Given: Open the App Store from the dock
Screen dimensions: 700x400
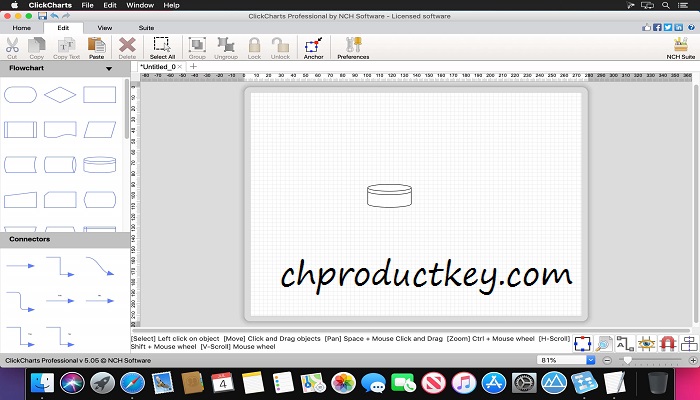Looking at the screenshot, I should pyautogui.click(x=494, y=383).
